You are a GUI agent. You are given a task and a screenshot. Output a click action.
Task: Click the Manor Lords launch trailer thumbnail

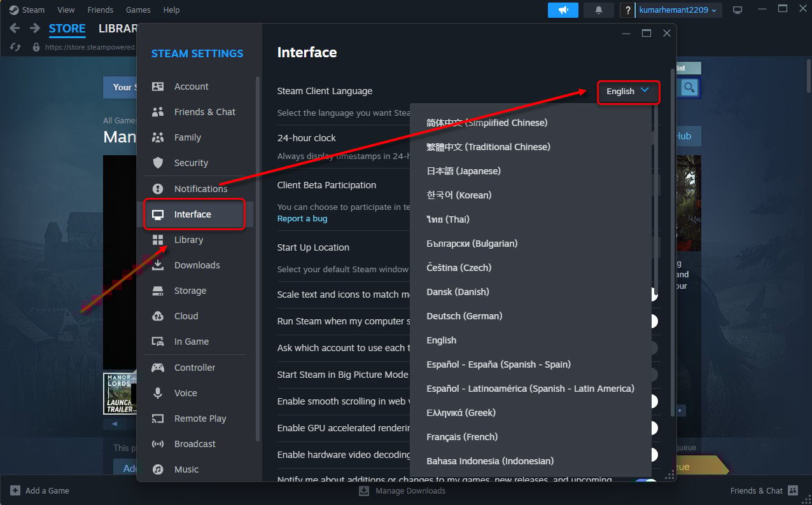[119, 393]
